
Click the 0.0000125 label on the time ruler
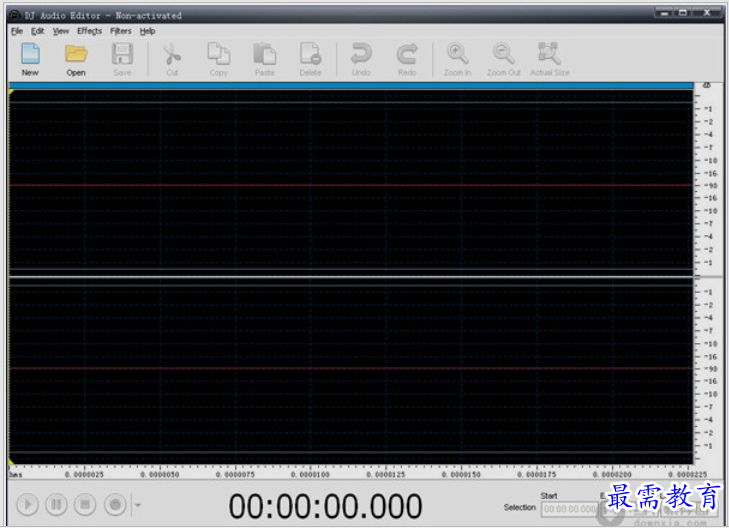click(386, 475)
